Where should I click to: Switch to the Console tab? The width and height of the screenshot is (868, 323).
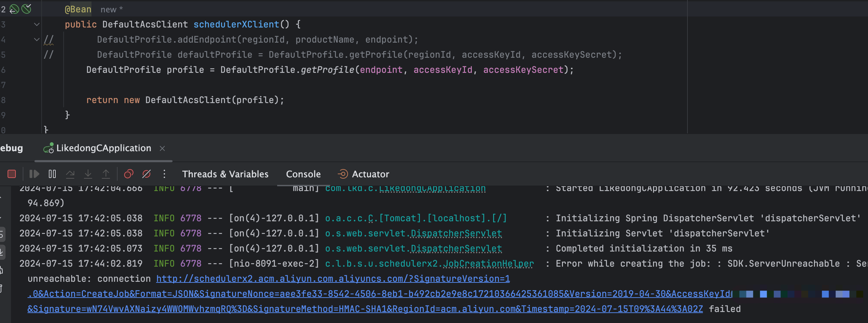(x=303, y=174)
